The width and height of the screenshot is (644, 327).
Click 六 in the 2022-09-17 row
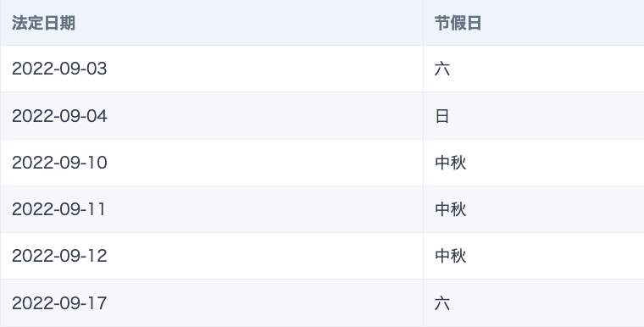point(442,303)
